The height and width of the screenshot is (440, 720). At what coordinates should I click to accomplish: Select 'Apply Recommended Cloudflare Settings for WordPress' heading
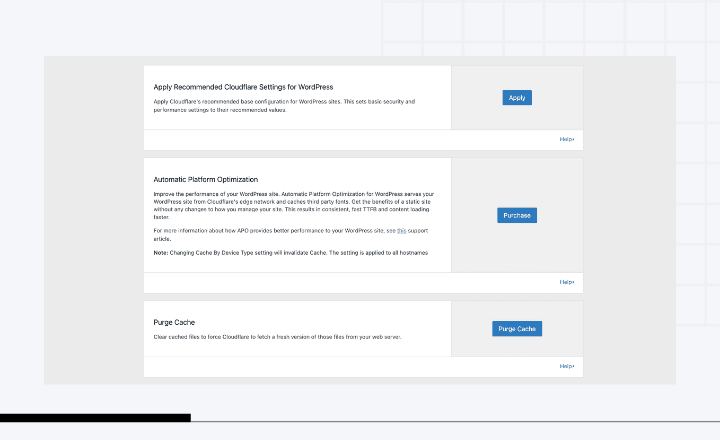tap(243, 87)
